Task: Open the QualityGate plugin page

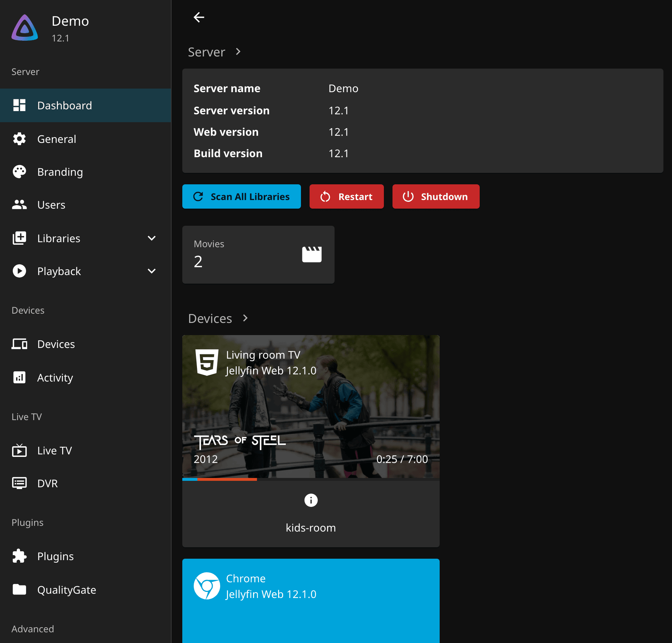Action: coord(85,590)
